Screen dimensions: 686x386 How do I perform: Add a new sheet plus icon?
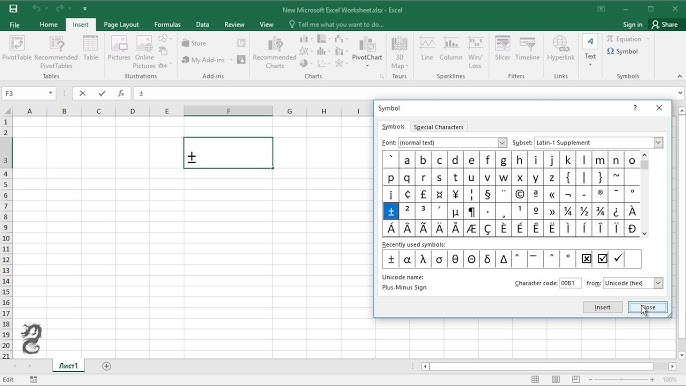point(106,366)
